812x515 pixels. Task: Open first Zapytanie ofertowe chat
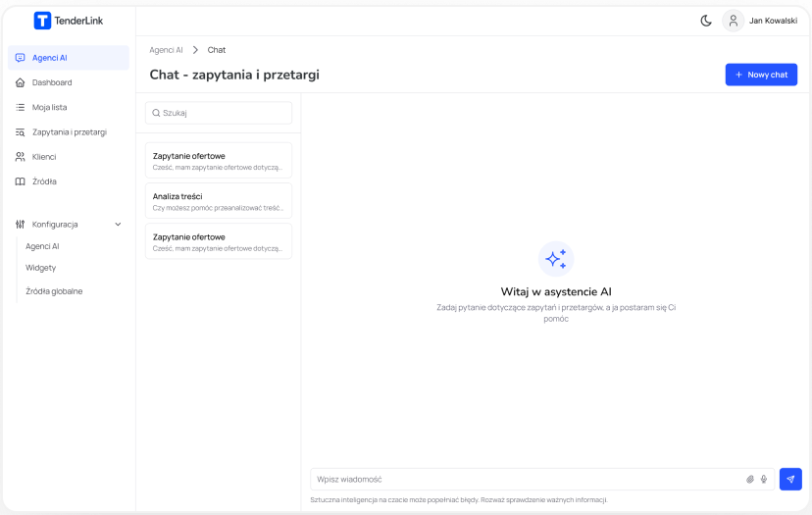coord(219,160)
